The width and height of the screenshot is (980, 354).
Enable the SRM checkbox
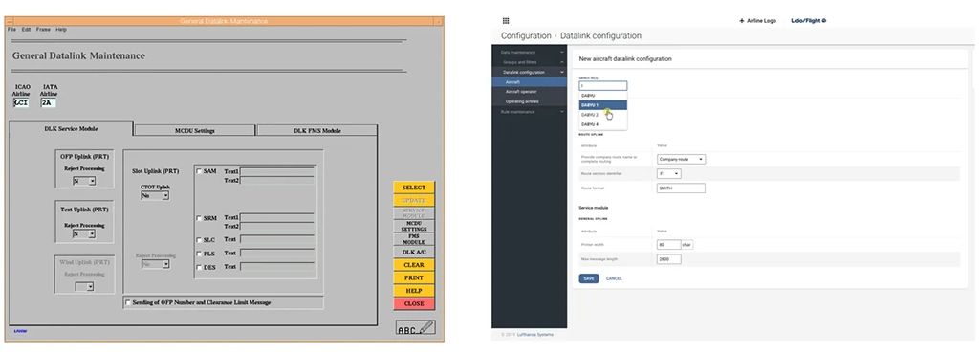[199, 219]
